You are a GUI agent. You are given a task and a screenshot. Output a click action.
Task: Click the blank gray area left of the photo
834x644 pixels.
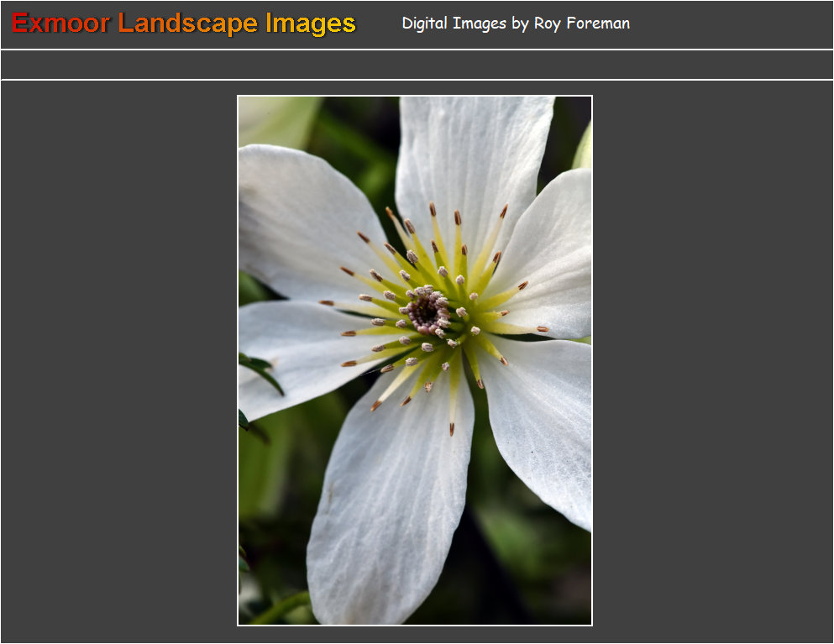point(118,361)
